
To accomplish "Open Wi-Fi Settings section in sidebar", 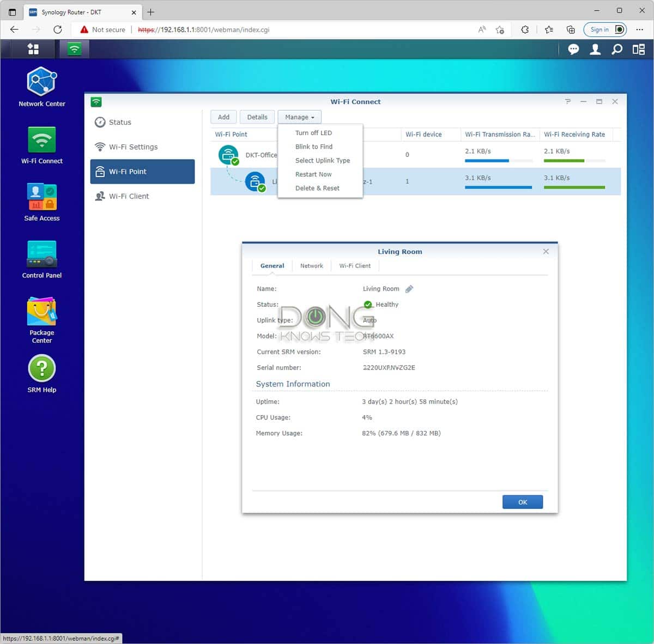I will pos(142,147).
